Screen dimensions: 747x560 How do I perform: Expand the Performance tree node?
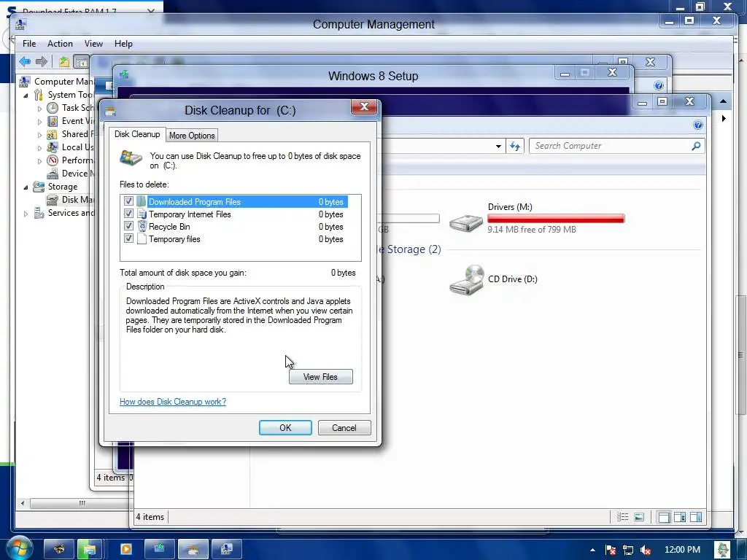[x=39, y=161]
